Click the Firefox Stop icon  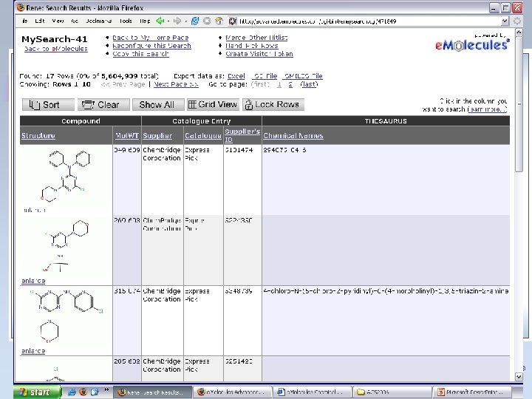point(207,21)
